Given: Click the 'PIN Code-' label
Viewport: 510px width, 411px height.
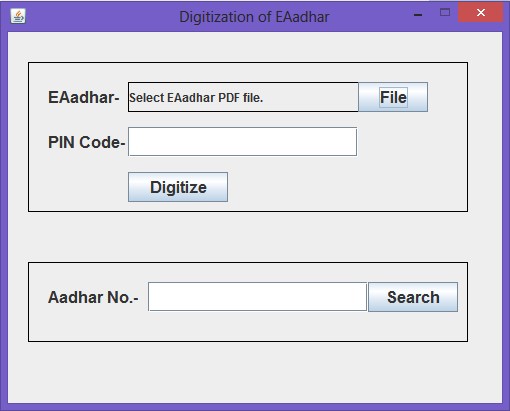Looking at the screenshot, I should [87, 142].
